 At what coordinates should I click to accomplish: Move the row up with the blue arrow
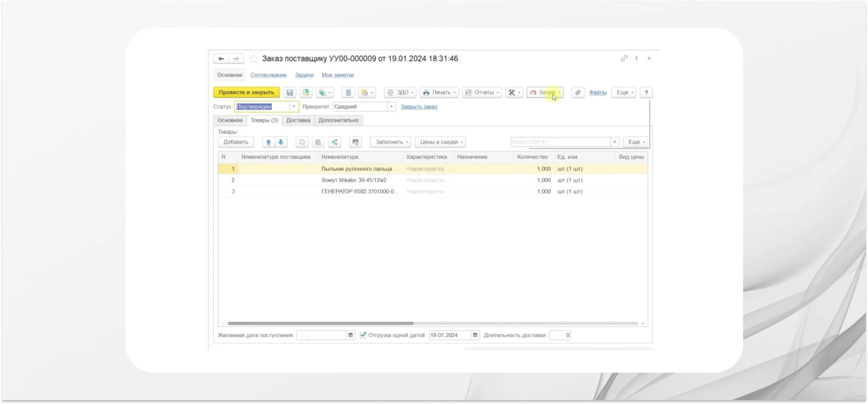pyautogui.click(x=268, y=142)
